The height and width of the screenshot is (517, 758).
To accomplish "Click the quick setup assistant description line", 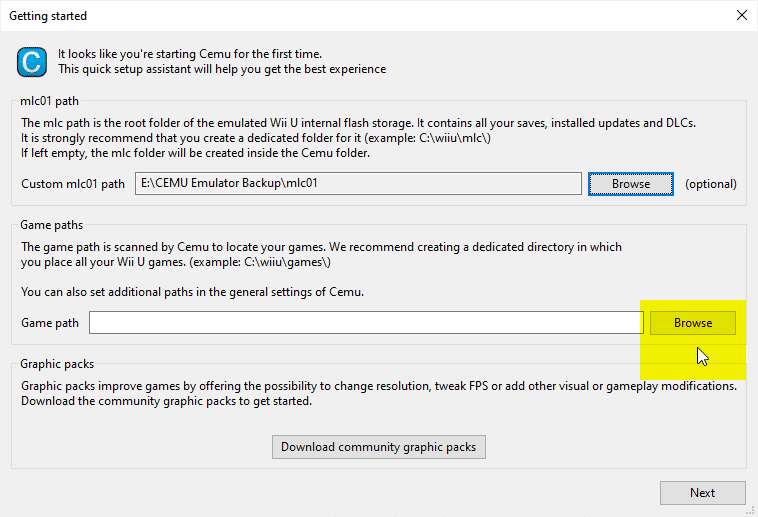I will point(221,69).
